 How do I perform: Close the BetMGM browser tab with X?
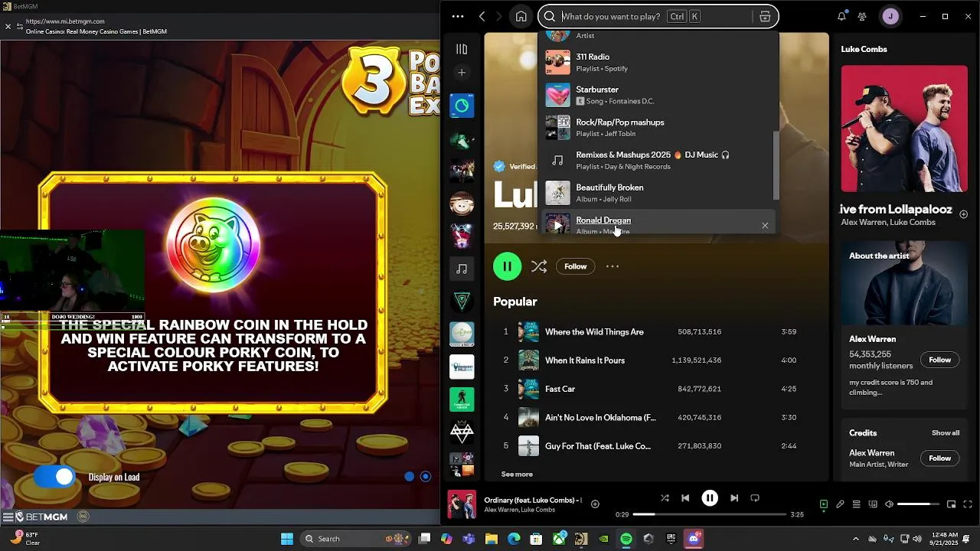click(8, 26)
